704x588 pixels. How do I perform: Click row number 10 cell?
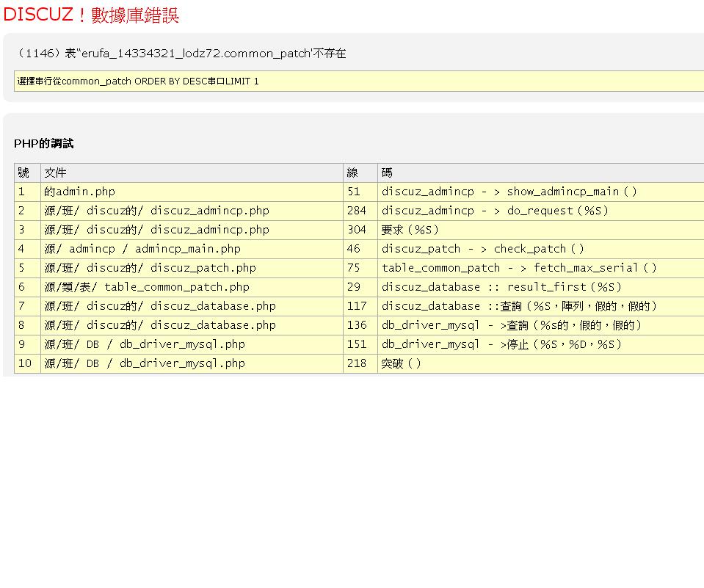(27, 363)
